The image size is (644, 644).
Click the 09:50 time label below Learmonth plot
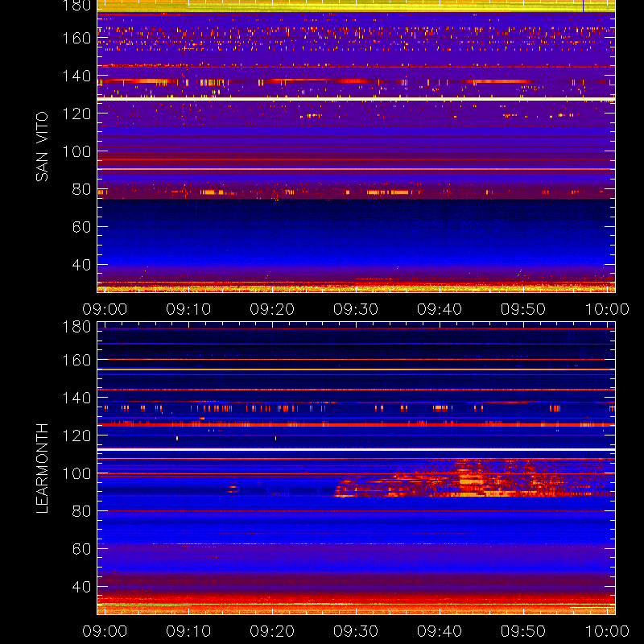(x=523, y=631)
